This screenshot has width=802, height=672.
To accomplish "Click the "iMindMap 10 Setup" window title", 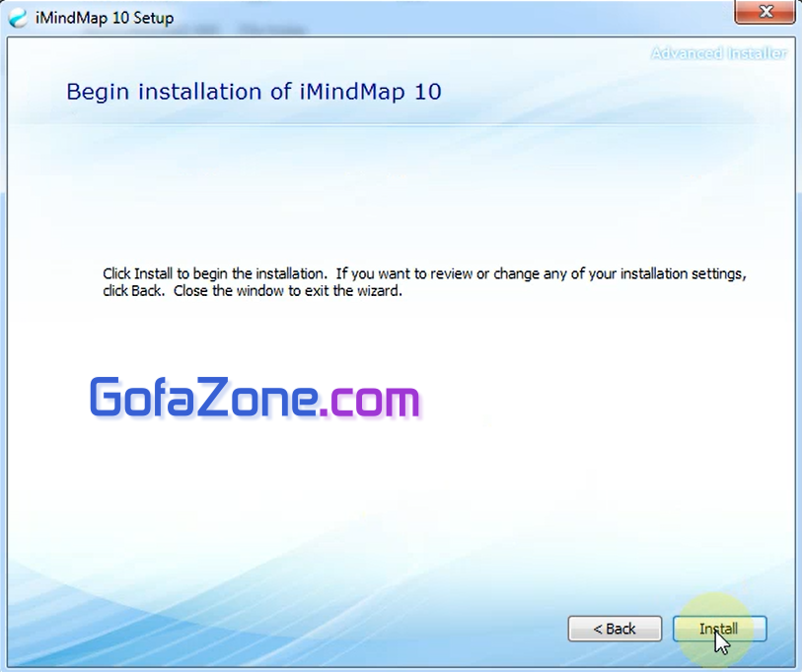I will click(104, 19).
